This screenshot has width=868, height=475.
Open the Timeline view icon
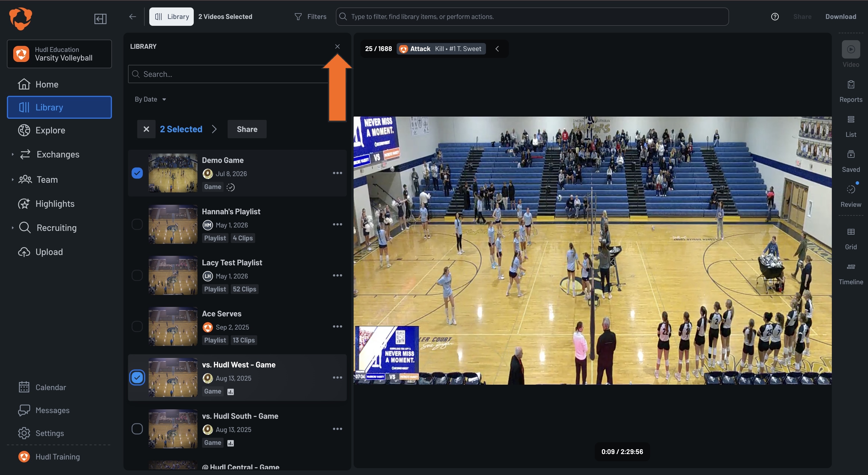point(851,267)
